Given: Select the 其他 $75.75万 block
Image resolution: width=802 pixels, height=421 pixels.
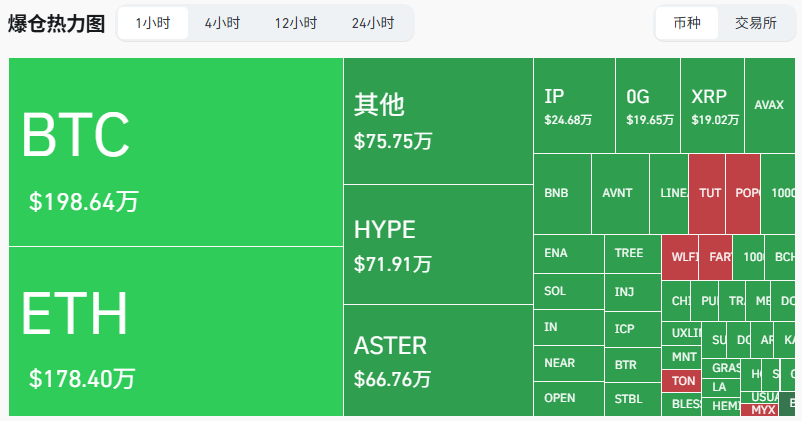Looking at the screenshot, I should pos(438,121).
